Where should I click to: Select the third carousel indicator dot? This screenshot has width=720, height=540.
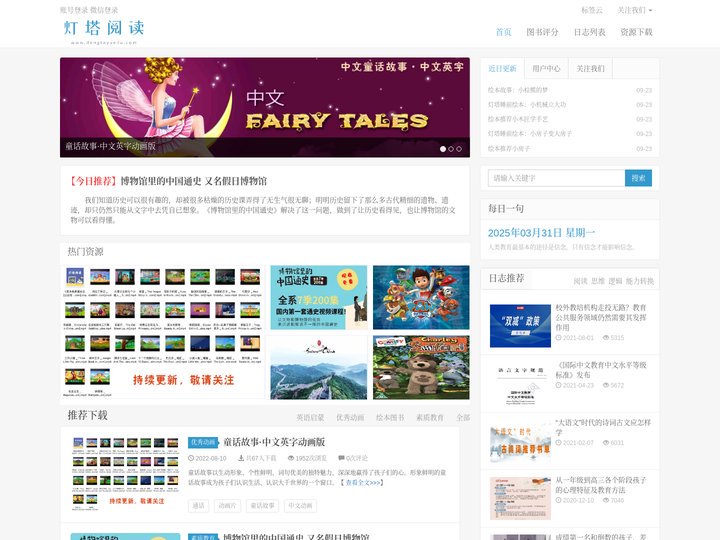(x=459, y=149)
